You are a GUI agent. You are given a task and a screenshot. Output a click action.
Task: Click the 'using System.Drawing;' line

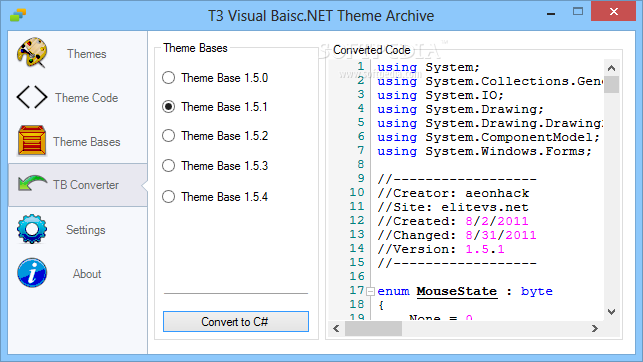tap(460, 109)
